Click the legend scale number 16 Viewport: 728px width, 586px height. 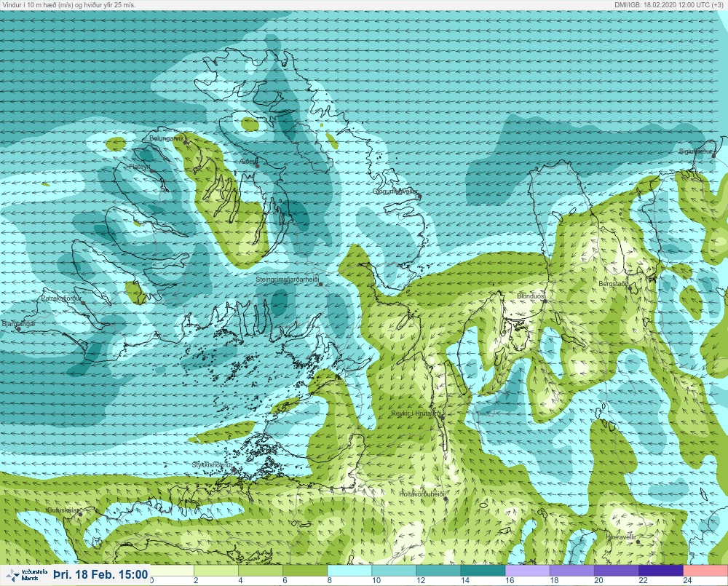click(x=510, y=580)
